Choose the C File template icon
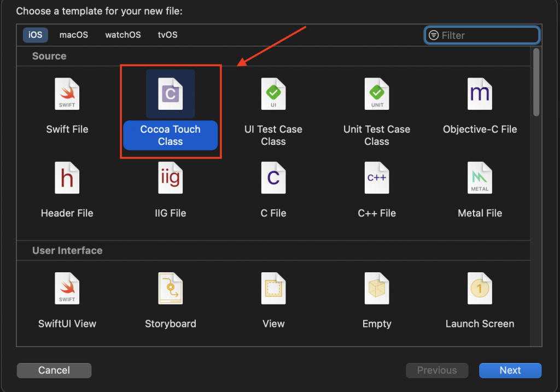560x392 pixels. [x=273, y=178]
